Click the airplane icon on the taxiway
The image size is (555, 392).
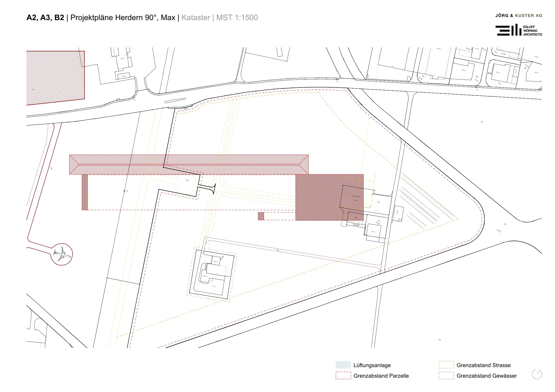(62, 254)
